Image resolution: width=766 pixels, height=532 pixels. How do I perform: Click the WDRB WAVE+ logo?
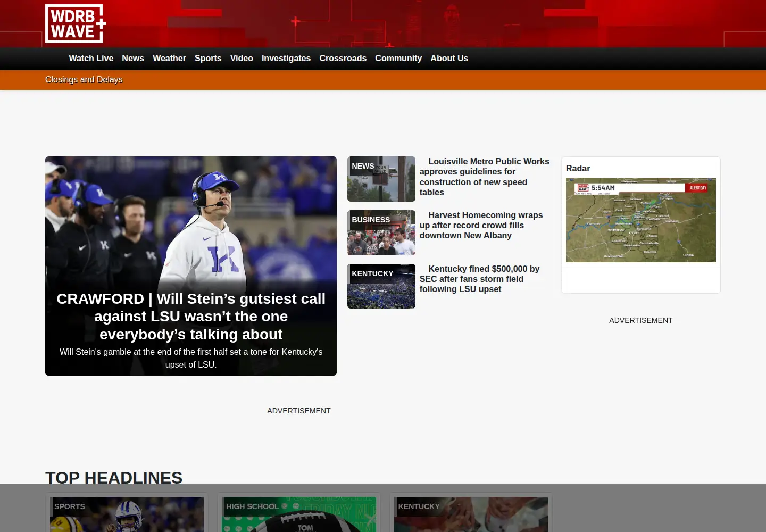pyautogui.click(x=76, y=24)
